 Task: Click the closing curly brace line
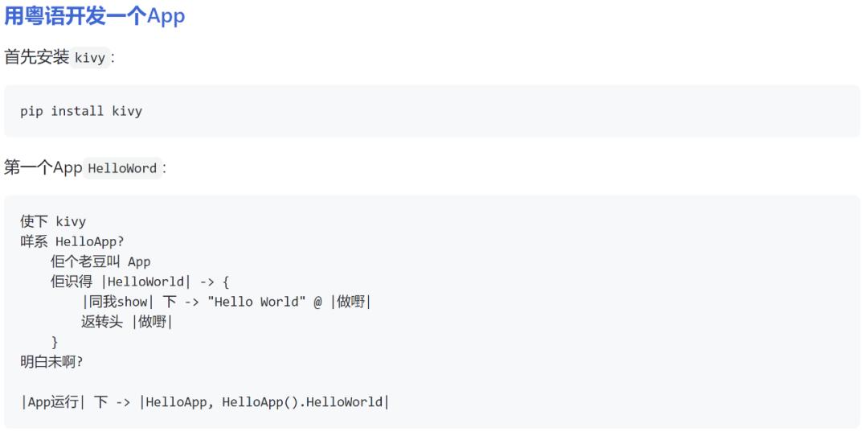pyautogui.click(x=55, y=342)
